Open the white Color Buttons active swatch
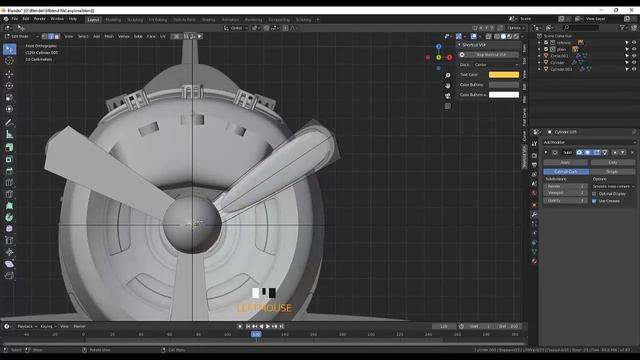 tap(504, 95)
